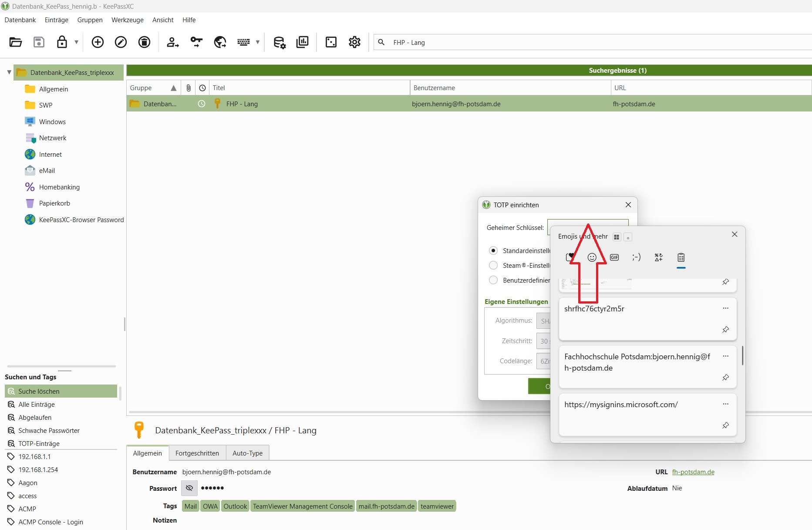This screenshot has height=530, width=812.
Task: Copy the password using the key icon
Action: coord(196,42)
